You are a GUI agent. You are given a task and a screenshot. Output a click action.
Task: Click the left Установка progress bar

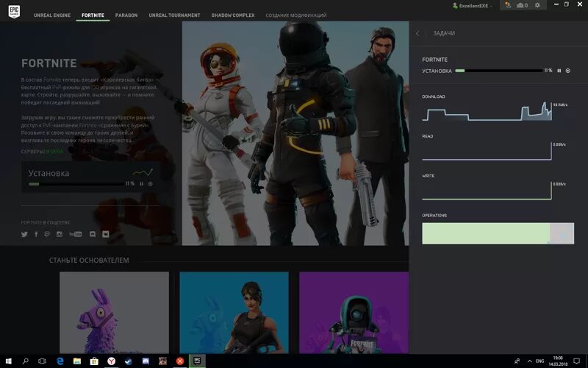(x=76, y=184)
